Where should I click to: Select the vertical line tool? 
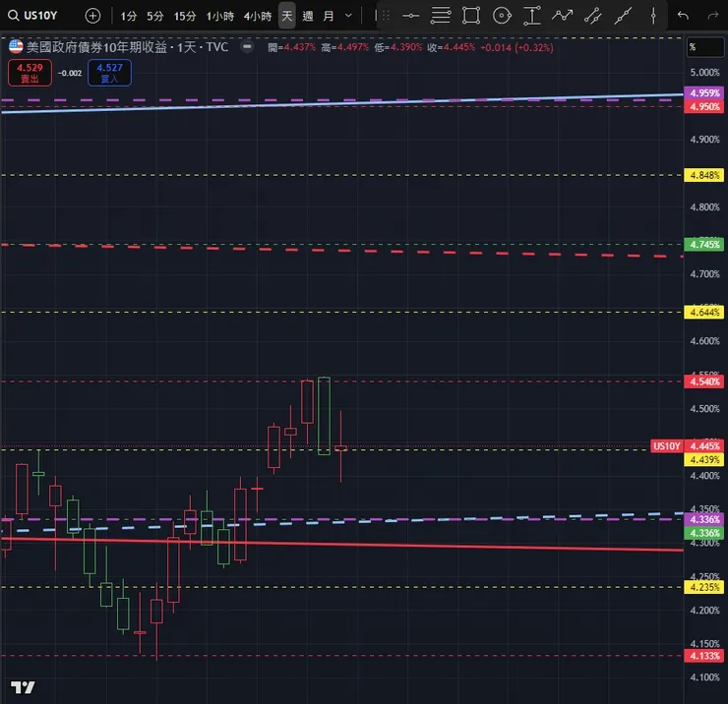click(x=653, y=16)
